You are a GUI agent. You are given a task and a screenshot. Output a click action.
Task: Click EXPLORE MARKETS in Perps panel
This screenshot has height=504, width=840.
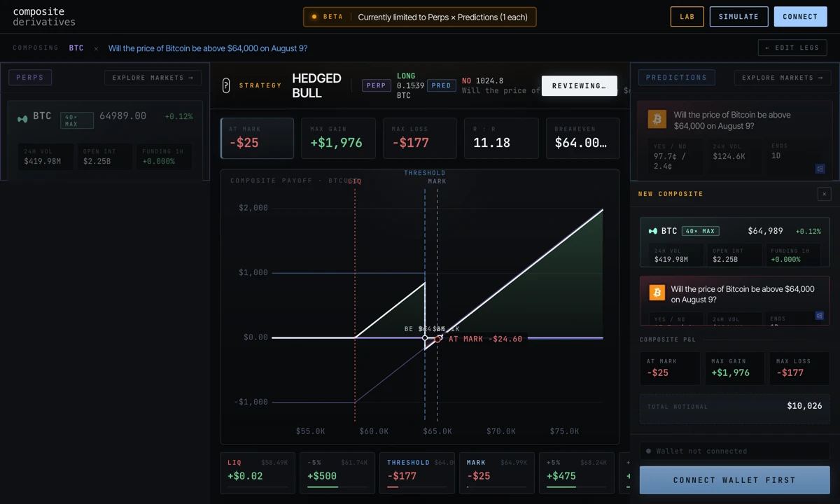point(153,78)
